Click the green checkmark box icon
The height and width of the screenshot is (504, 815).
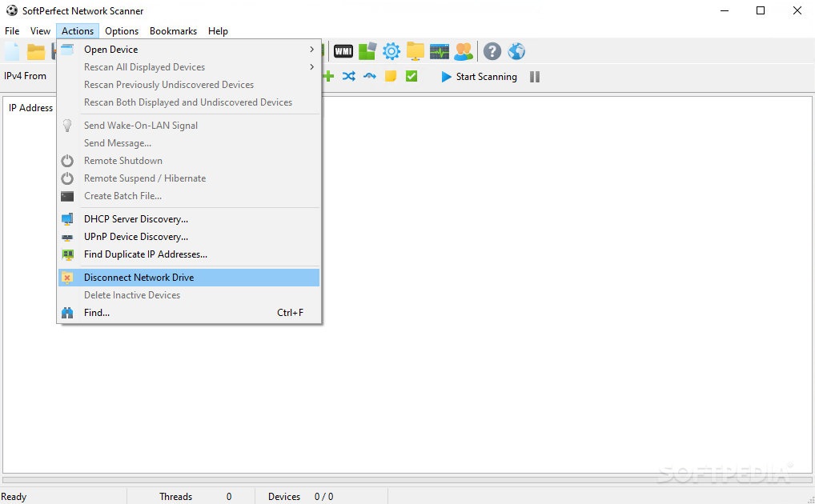coord(412,76)
